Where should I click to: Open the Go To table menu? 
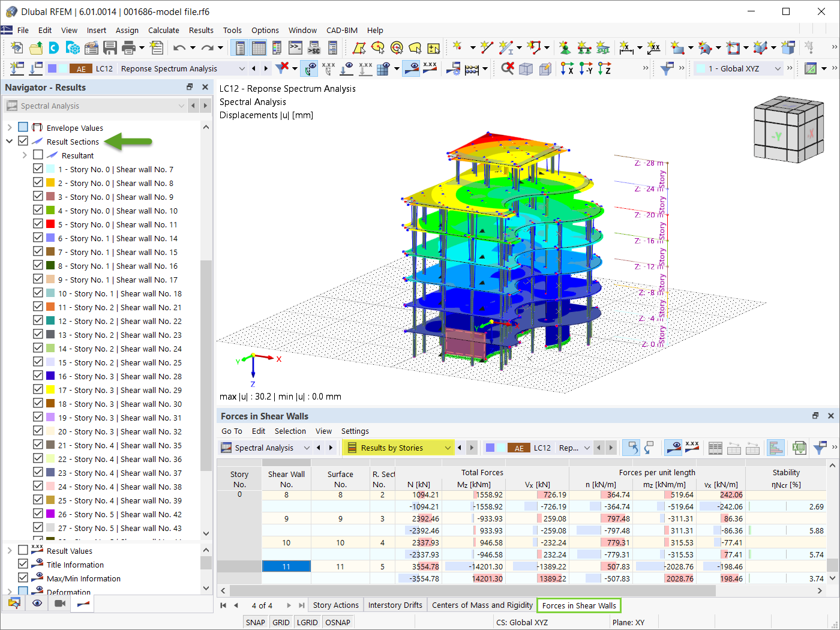(232, 431)
